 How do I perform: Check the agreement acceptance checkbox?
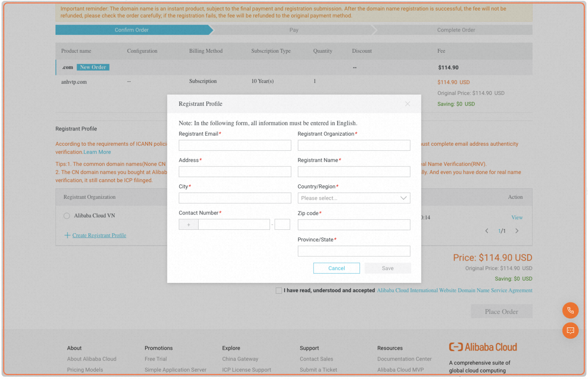[279, 291]
